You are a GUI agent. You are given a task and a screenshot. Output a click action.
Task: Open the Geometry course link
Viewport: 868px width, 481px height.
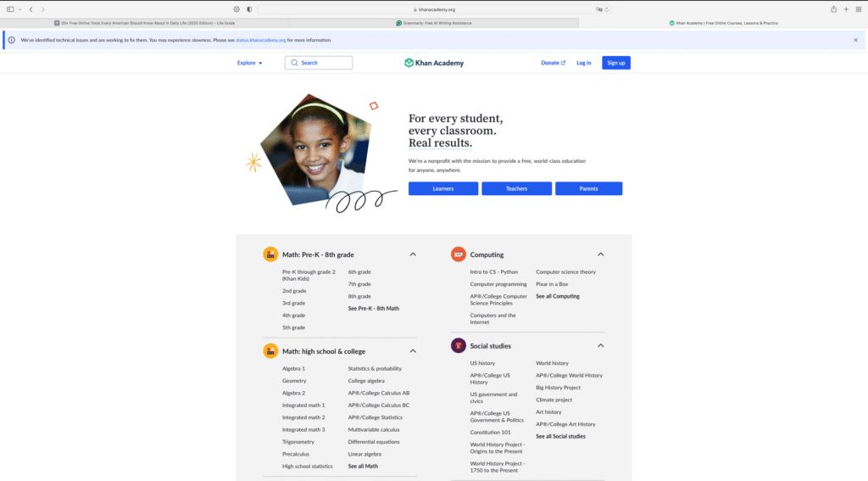coord(294,381)
